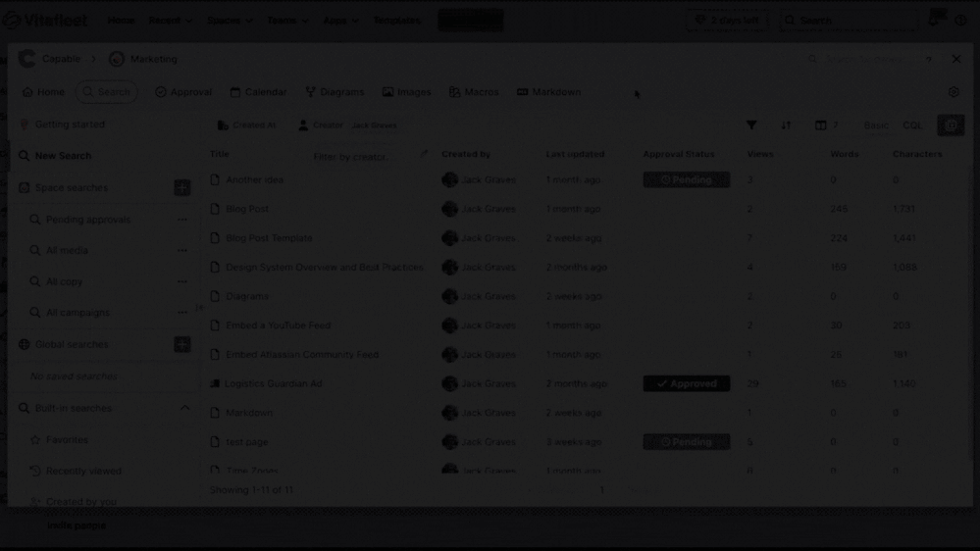Open the Another idea page

click(x=254, y=179)
